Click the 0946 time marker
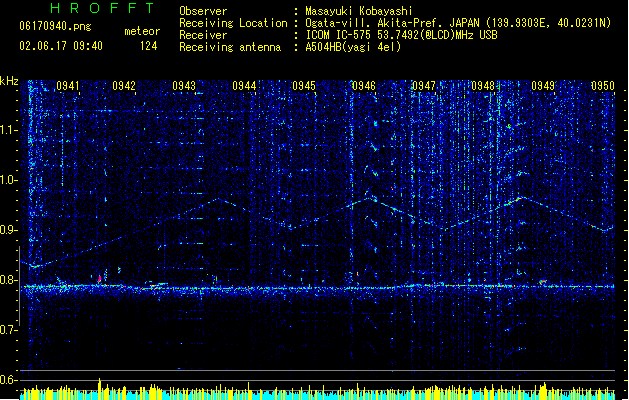629x400 pixels. [363, 86]
